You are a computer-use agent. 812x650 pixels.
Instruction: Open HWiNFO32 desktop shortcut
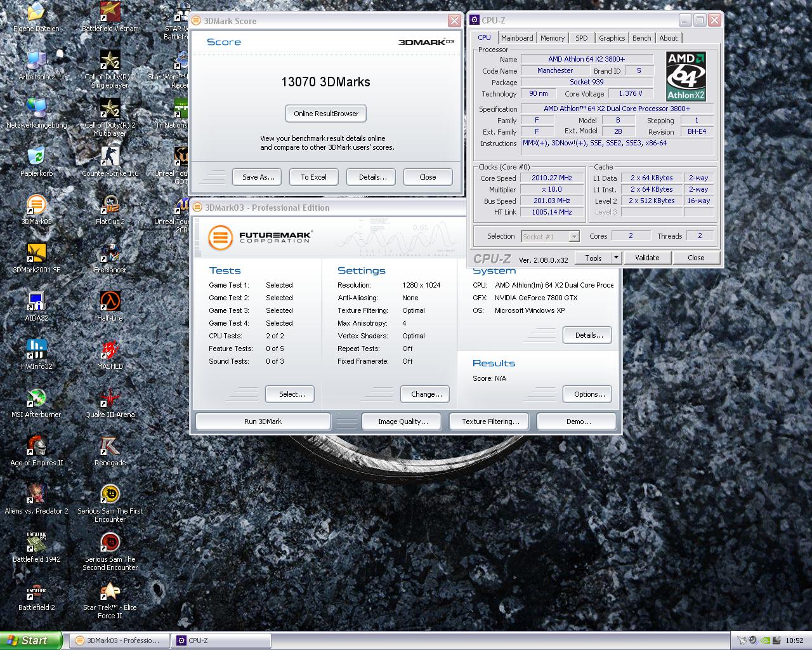pos(36,354)
